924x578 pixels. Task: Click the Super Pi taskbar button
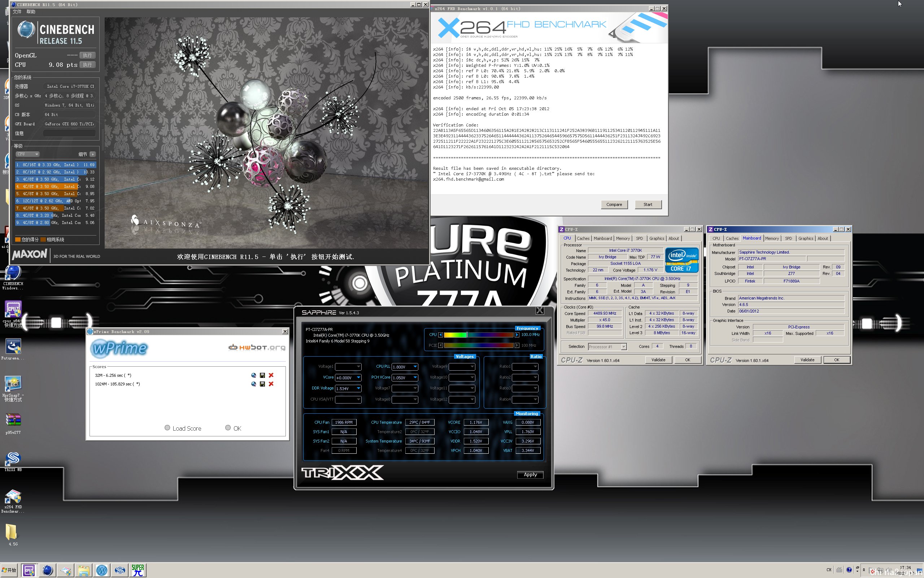coord(138,570)
